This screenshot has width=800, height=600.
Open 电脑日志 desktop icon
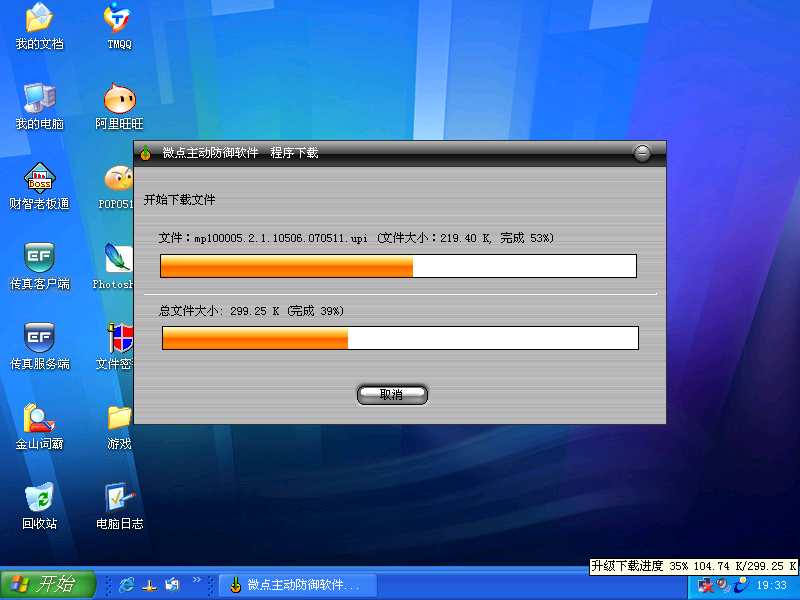[119, 501]
